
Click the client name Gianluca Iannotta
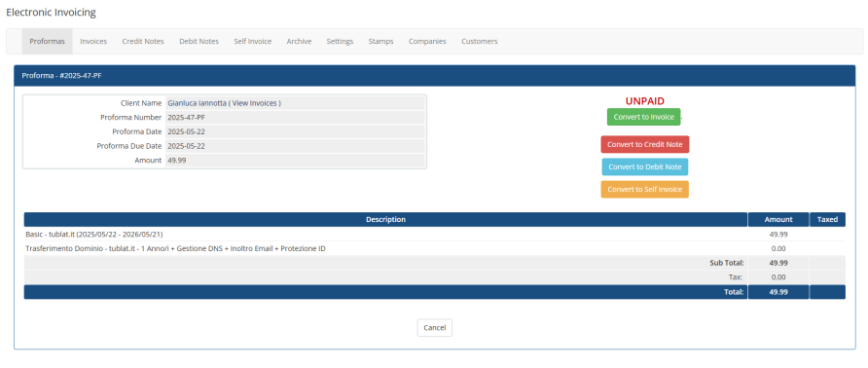coord(197,103)
